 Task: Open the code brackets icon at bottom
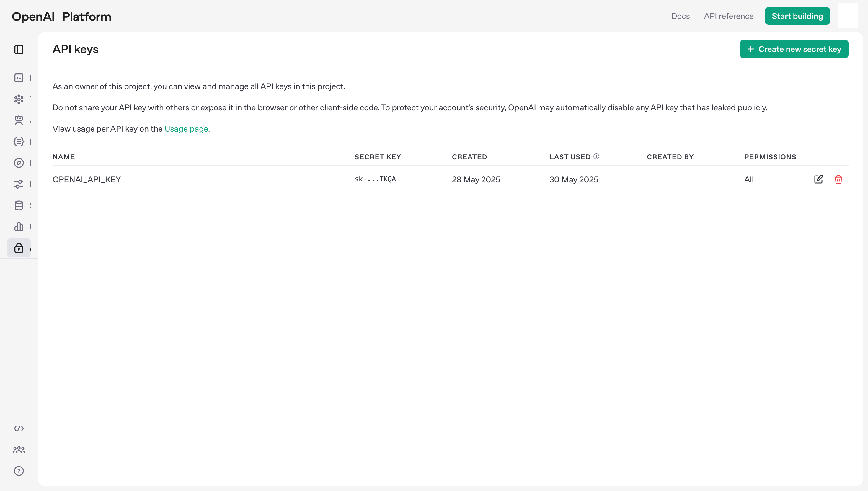tap(19, 428)
